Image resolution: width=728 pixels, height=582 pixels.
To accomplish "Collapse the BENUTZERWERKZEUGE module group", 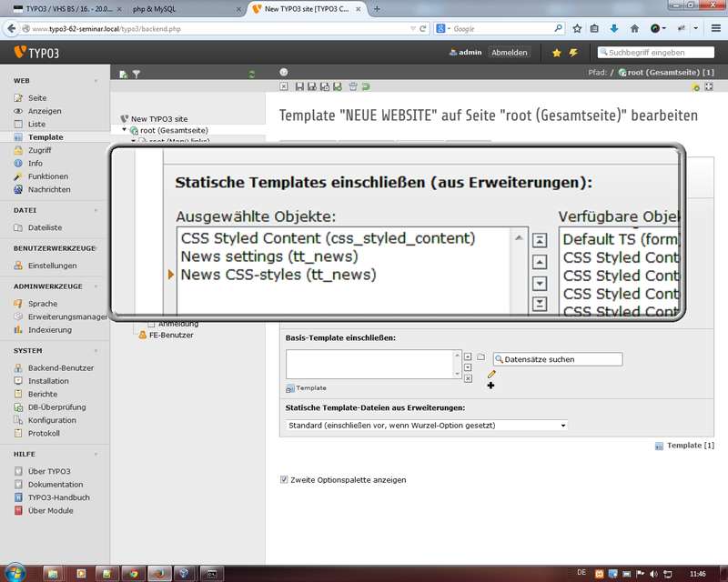I will (x=96, y=248).
